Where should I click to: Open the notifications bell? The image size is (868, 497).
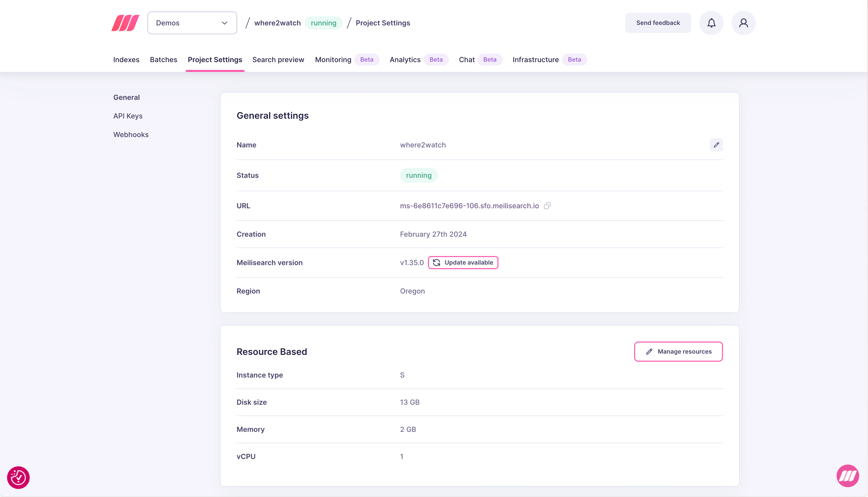point(711,23)
